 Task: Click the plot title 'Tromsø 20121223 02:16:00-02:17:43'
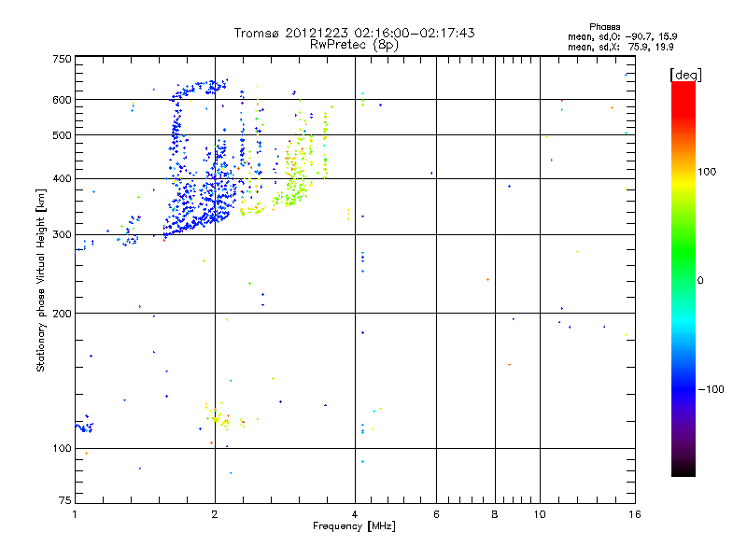pyautogui.click(x=354, y=33)
